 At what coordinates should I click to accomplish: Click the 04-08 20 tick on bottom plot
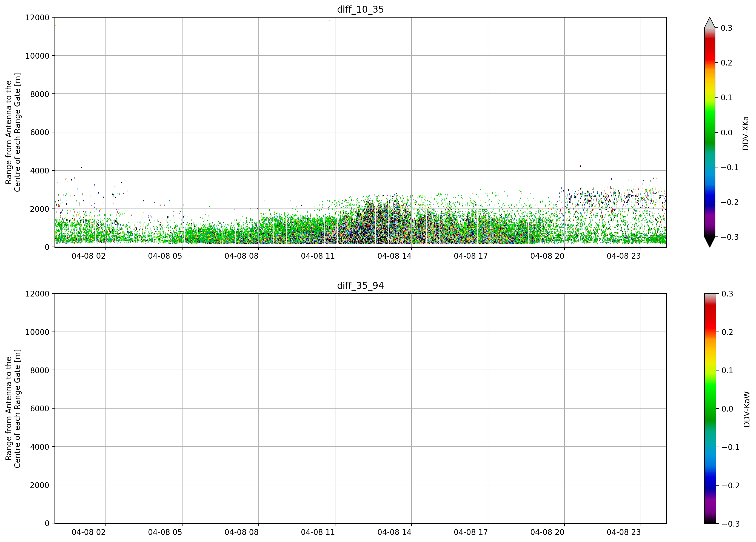[547, 532]
